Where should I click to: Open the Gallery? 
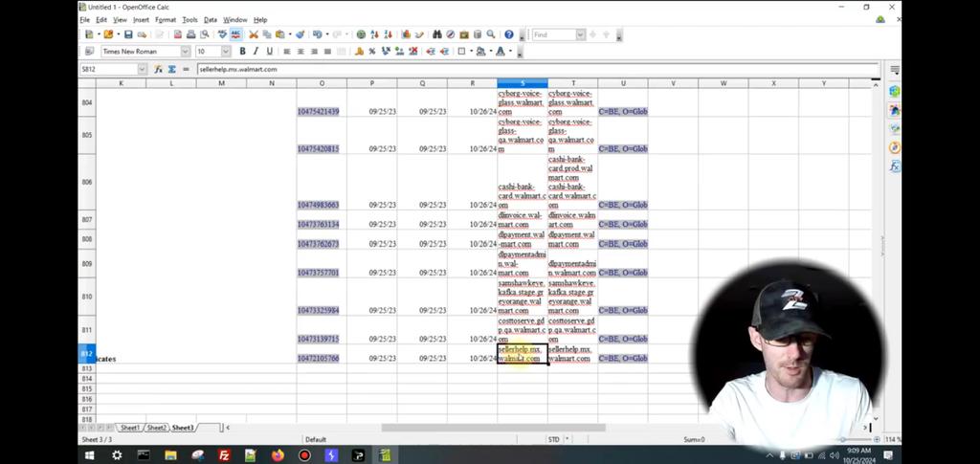pyautogui.click(x=464, y=35)
